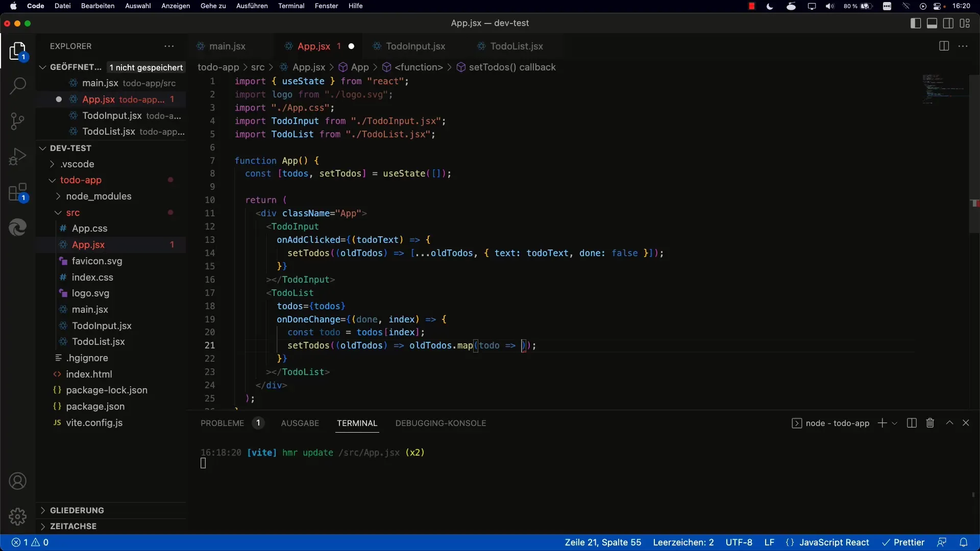980x551 pixels.
Task: Open the Manage gear icon
Action: (17, 516)
